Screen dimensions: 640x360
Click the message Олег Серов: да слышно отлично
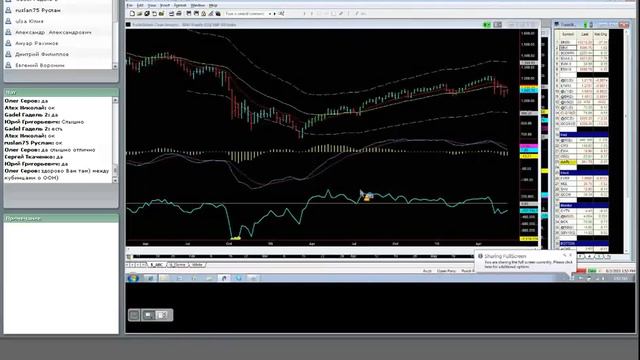point(50,150)
